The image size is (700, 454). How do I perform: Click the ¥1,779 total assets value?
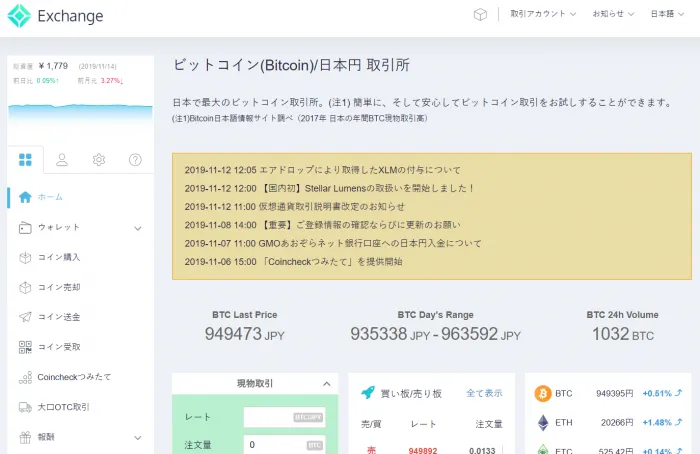[54, 66]
